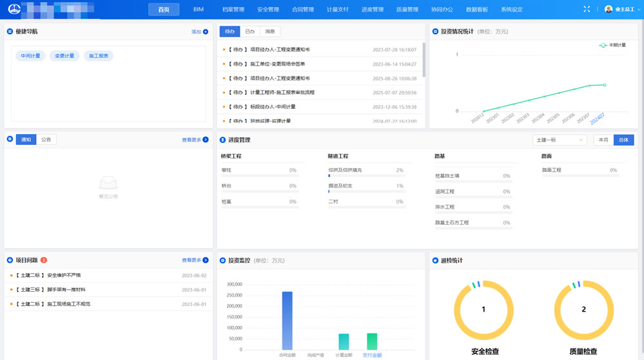Click the 巡检统计 panel header icon

tap(435, 261)
